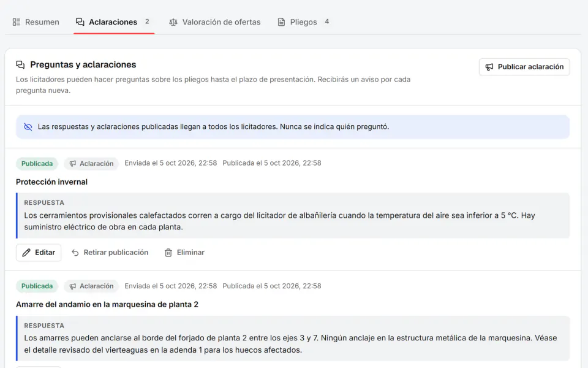Image resolution: width=588 pixels, height=368 pixels.
Task: Click the Preguntas y aclaraciones heading icon
Action: pos(20,64)
